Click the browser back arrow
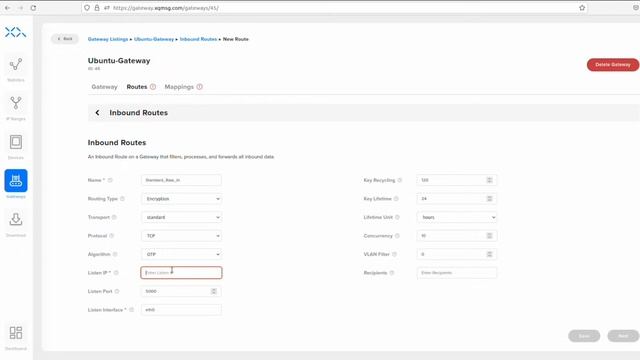Image resolution: width=640 pixels, height=360 pixels. [x=7, y=8]
